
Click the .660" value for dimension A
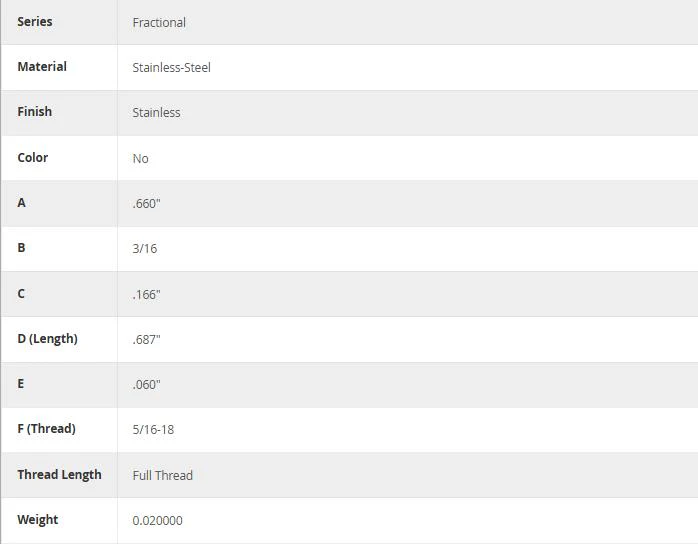point(146,203)
